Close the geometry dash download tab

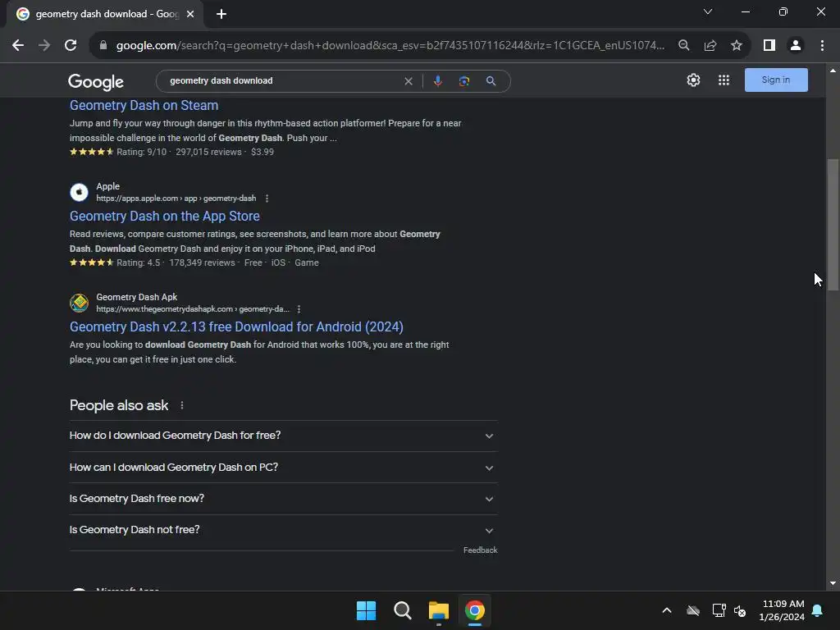(190, 15)
